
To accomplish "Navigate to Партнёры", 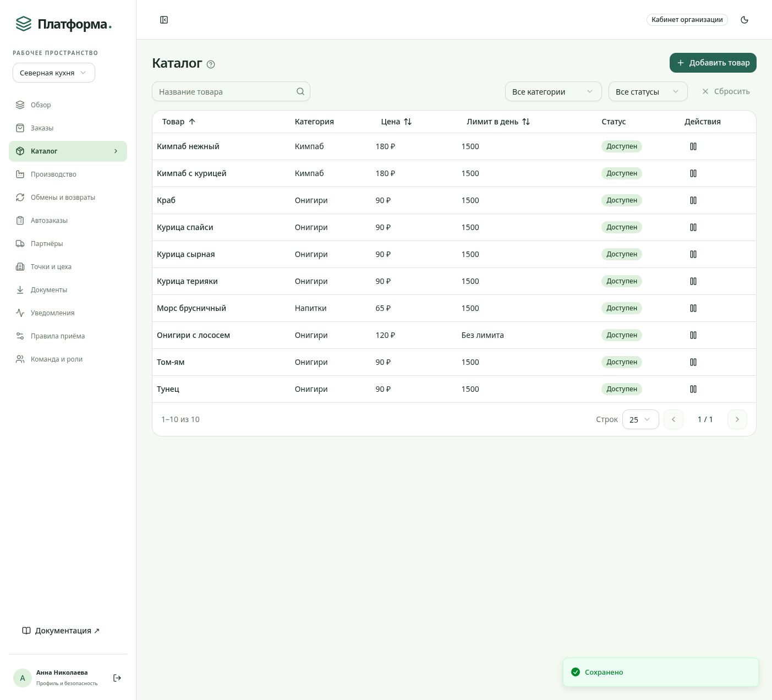I will tap(68, 243).
